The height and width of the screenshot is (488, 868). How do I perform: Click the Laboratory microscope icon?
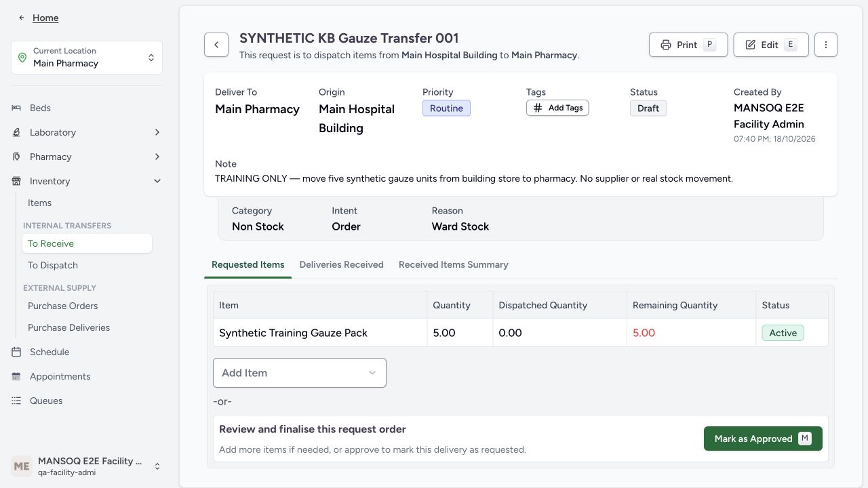point(16,132)
